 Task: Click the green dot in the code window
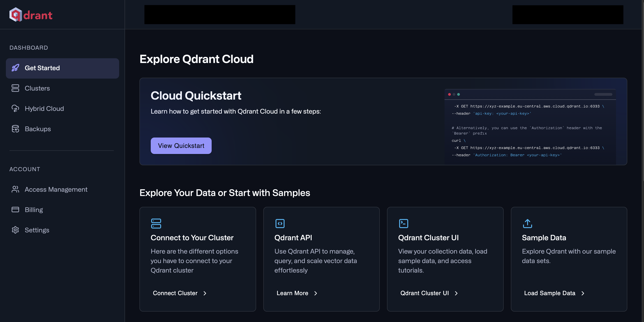click(458, 94)
